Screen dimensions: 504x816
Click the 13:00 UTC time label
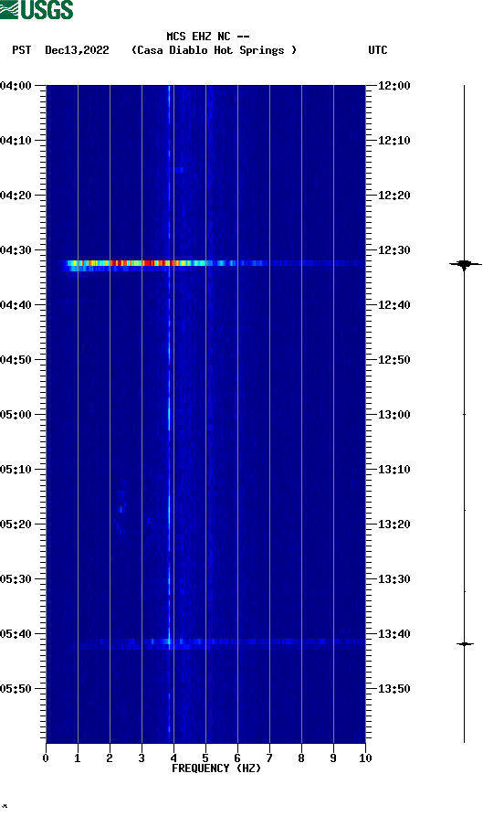click(394, 415)
